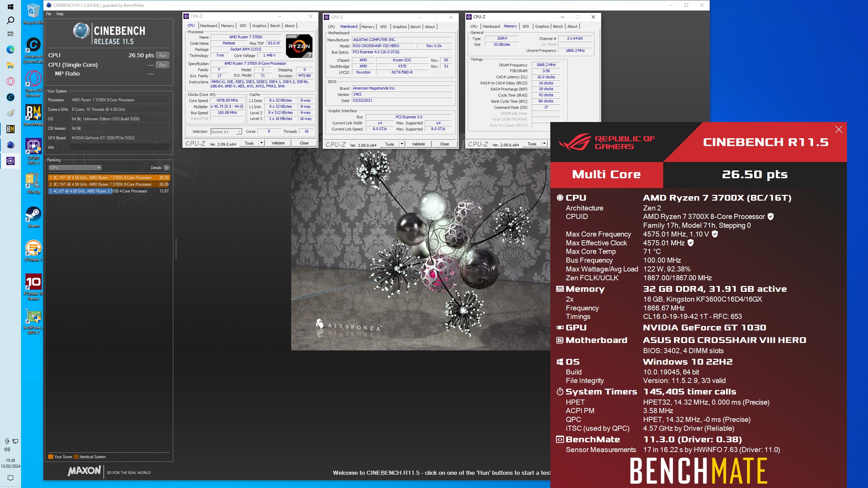Click Close in the CPU-Z CPU window
The width and height of the screenshot is (868, 488).
(x=304, y=143)
